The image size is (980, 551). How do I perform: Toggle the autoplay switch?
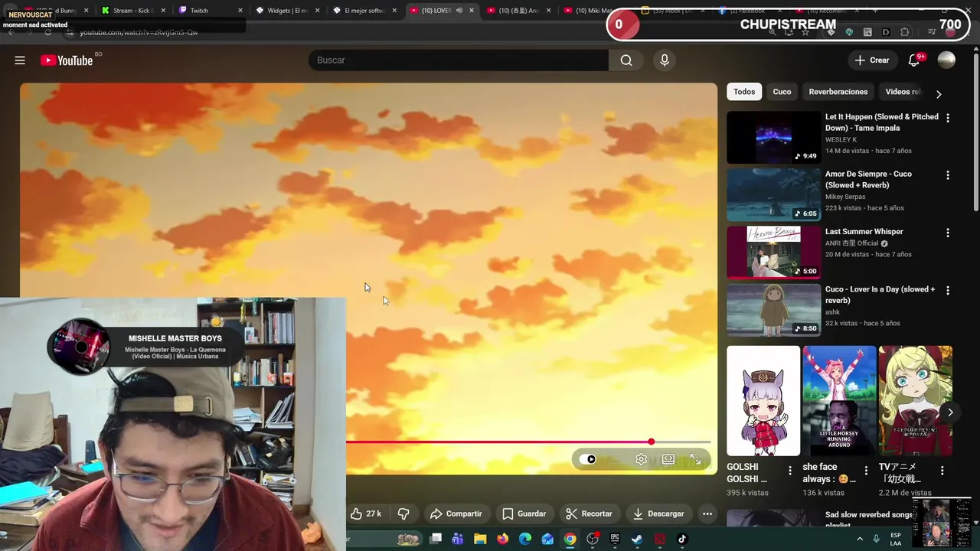(587, 459)
